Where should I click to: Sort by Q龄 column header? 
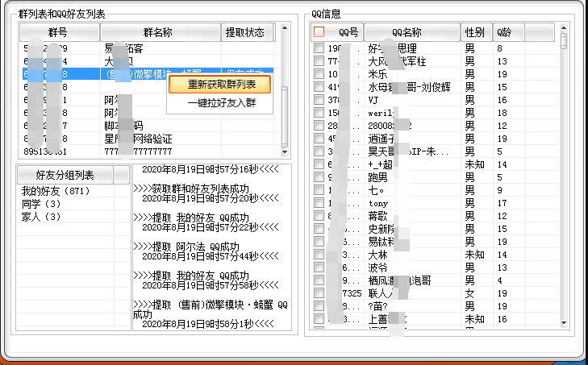(508, 32)
